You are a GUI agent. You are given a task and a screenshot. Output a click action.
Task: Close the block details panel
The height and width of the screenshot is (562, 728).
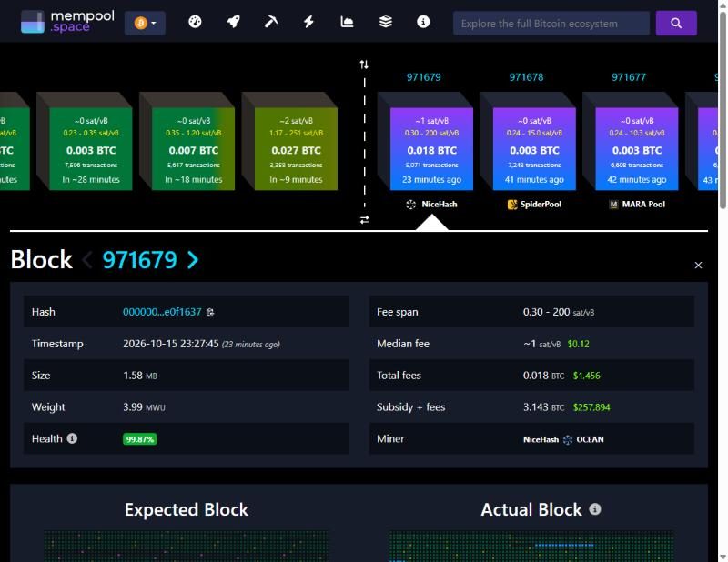click(698, 265)
